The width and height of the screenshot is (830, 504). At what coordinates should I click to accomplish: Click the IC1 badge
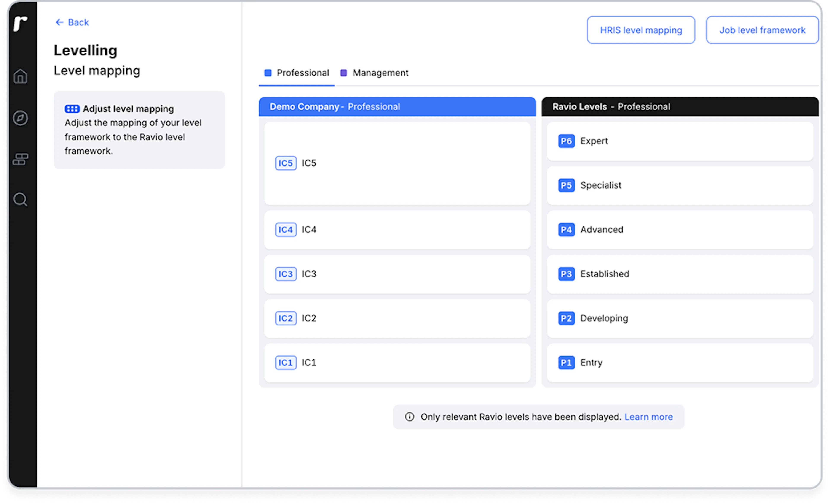point(286,363)
